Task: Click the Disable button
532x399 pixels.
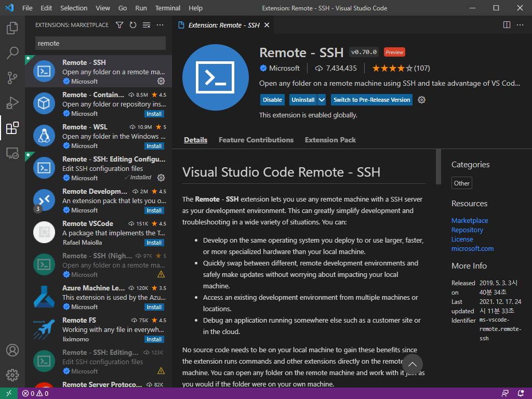Action: coord(272,100)
